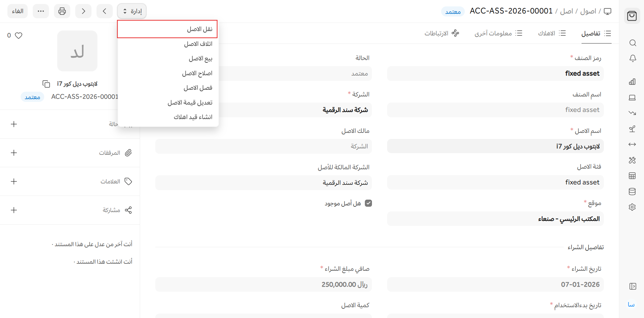Toggle the 'هل أصل موجود' checkbox

[369, 203]
